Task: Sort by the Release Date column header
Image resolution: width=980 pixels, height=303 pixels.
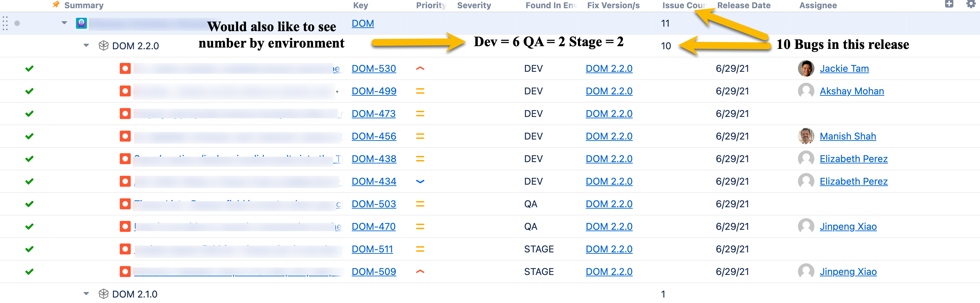Action: point(744,5)
